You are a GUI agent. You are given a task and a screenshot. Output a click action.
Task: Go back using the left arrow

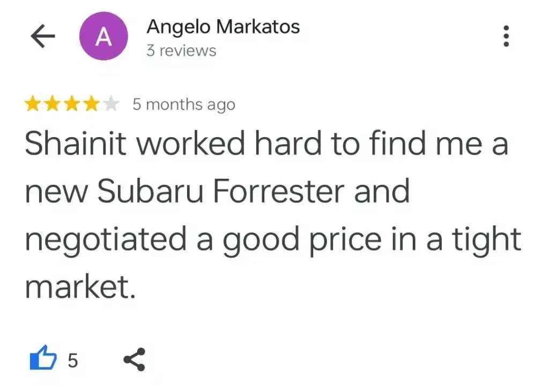coord(43,37)
